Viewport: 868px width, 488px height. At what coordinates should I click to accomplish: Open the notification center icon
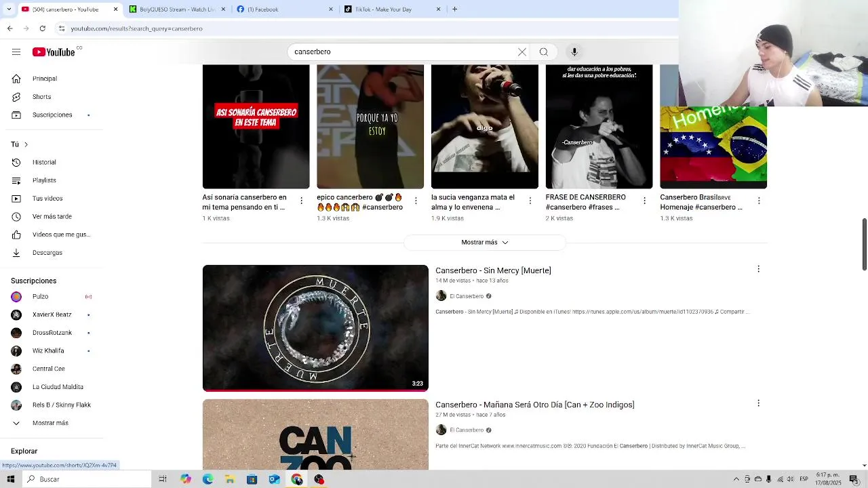(x=854, y=479)
